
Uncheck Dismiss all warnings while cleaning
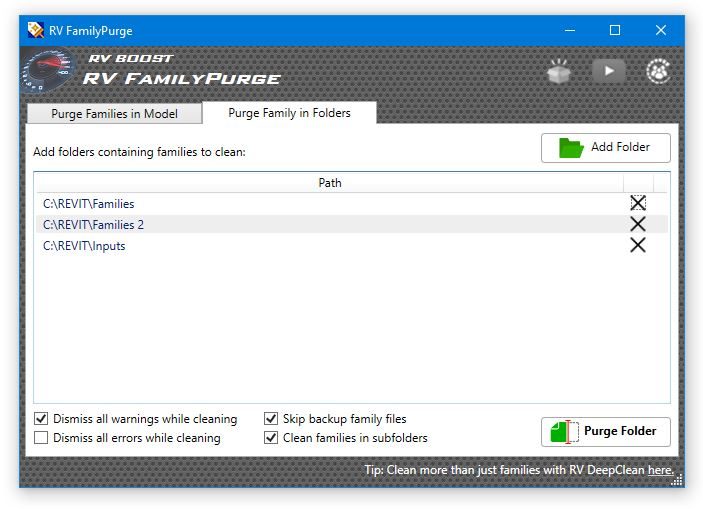click(x=41, y=419)
